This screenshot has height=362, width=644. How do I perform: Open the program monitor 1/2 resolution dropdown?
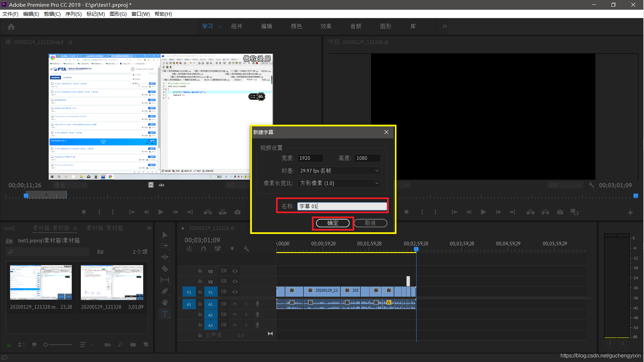click(565, 185)
